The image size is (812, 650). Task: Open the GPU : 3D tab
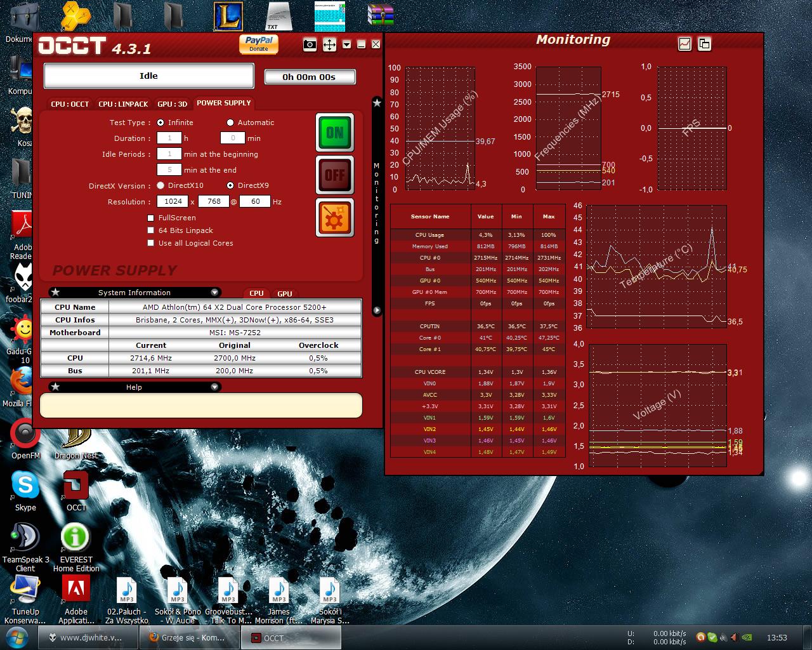[x=173, y=103]
